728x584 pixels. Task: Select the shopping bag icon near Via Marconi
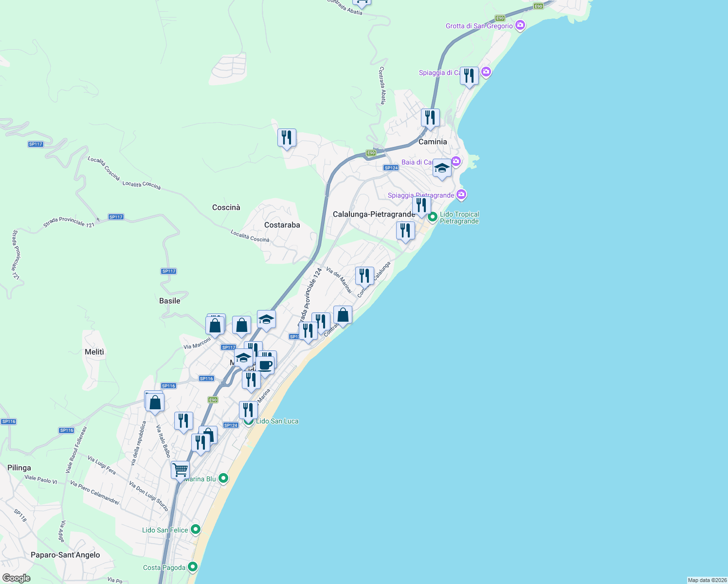click(x=215, y=325)
